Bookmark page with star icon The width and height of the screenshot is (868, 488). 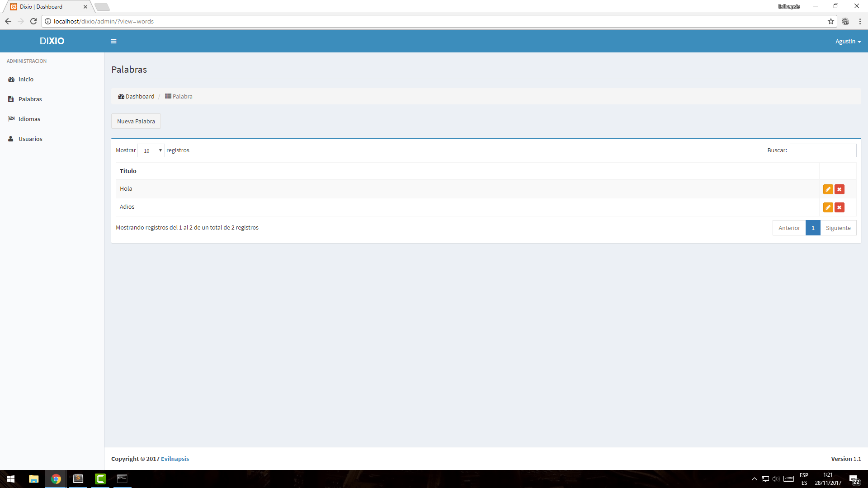831,21
